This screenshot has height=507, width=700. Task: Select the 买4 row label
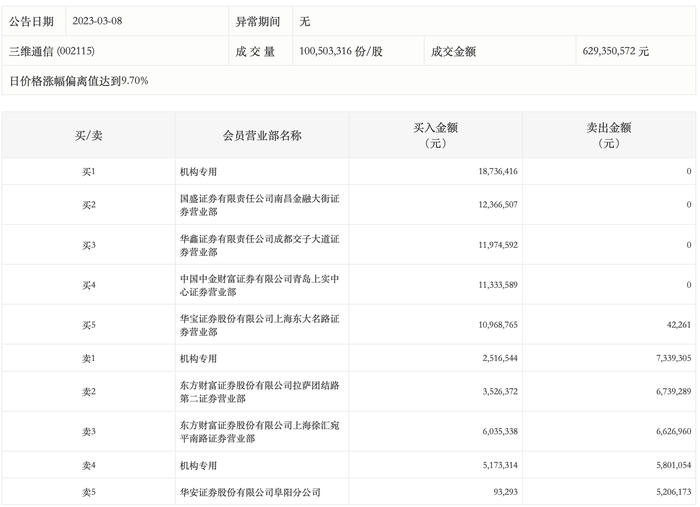(88, 285)
